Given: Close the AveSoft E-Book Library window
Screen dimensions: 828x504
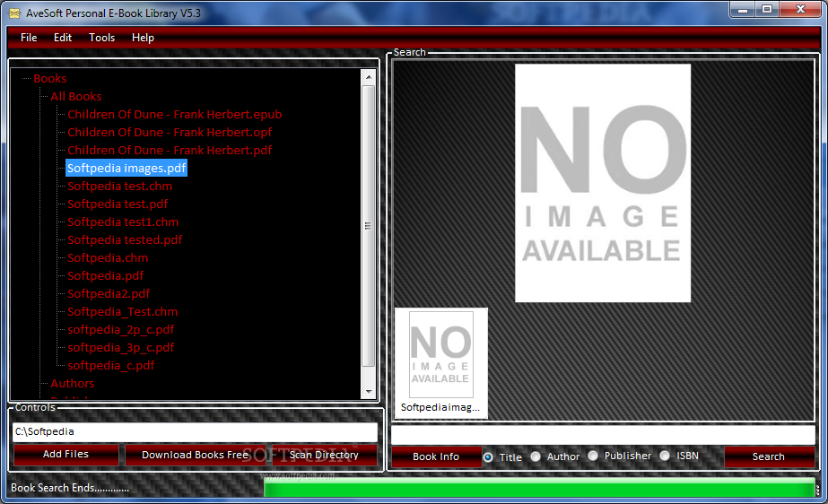Looking at the screenshot, I should pyautogui.click(x=800, y=10).
